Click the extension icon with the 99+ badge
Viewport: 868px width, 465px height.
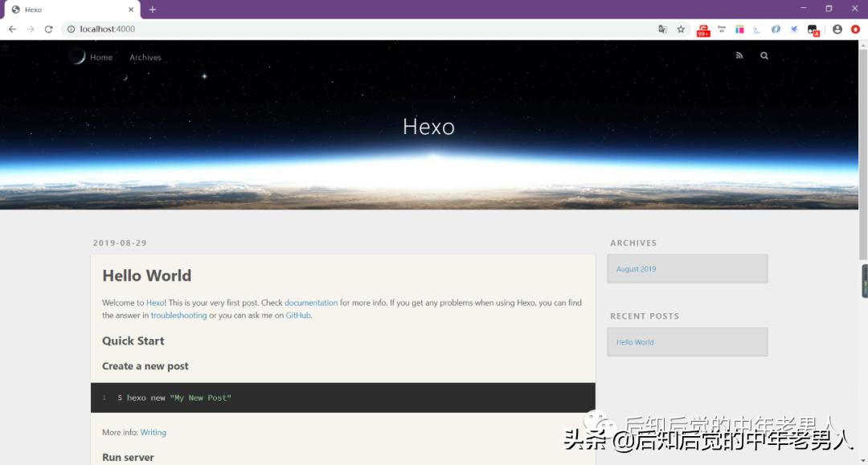tap(702, 29)
